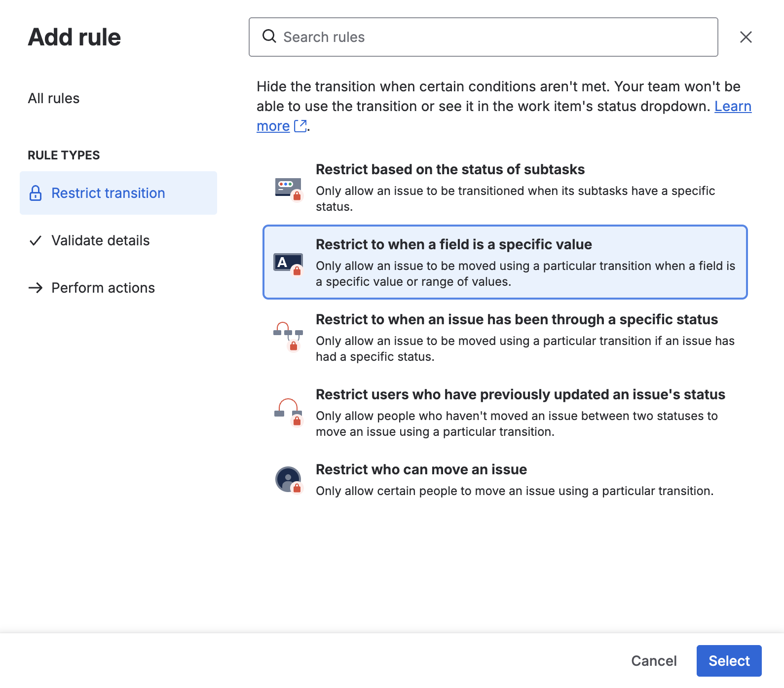The image size is (784, 688).
Task: Click the magnifier icon in search box
Action: click(269, 37)
